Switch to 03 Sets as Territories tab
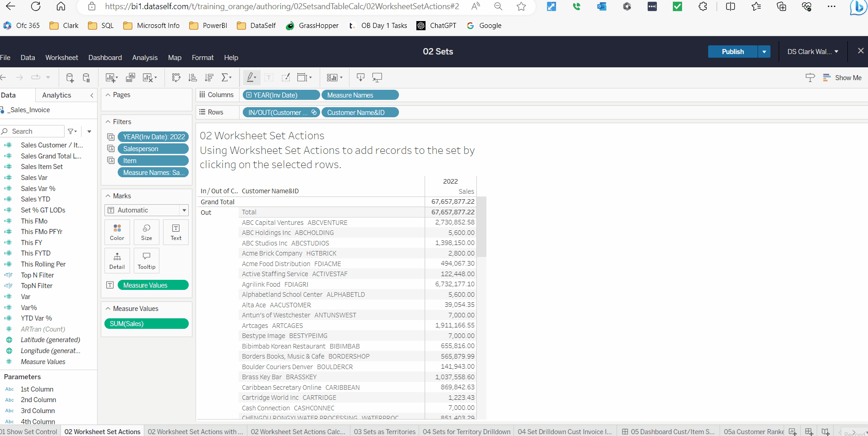868x436 pixels. tap(384, 431)
